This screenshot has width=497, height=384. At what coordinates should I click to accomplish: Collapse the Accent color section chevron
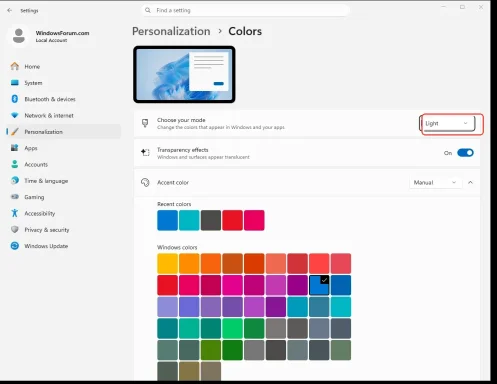click(470, 182)
